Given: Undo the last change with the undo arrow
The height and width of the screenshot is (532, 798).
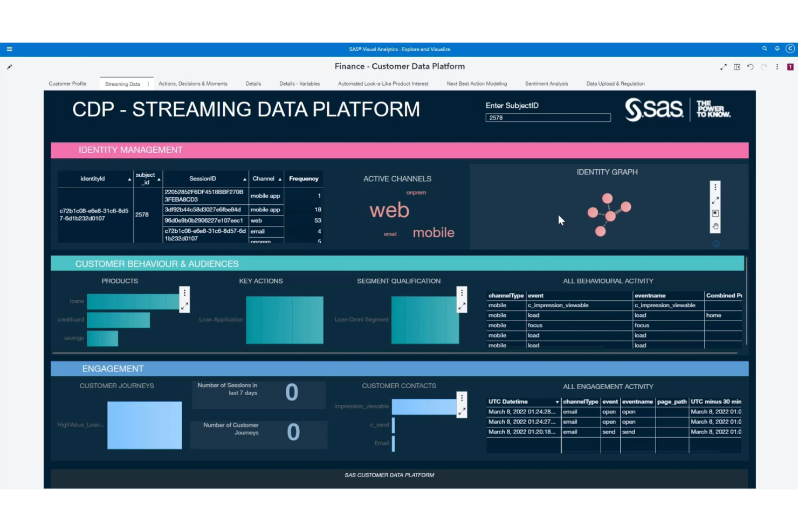Looking at the screenshot, I should click(x=749, y=67).
